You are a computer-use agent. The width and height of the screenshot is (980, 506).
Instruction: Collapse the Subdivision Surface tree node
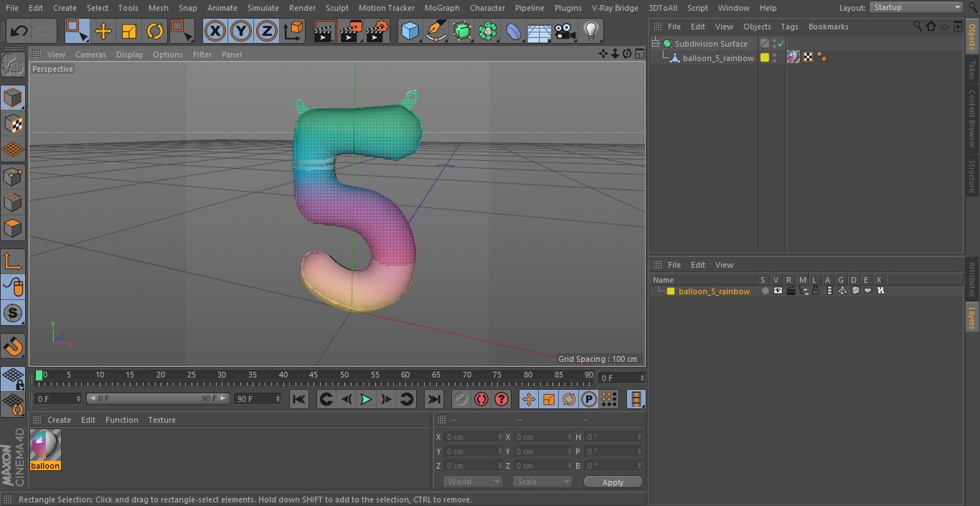tap(655, 44)
